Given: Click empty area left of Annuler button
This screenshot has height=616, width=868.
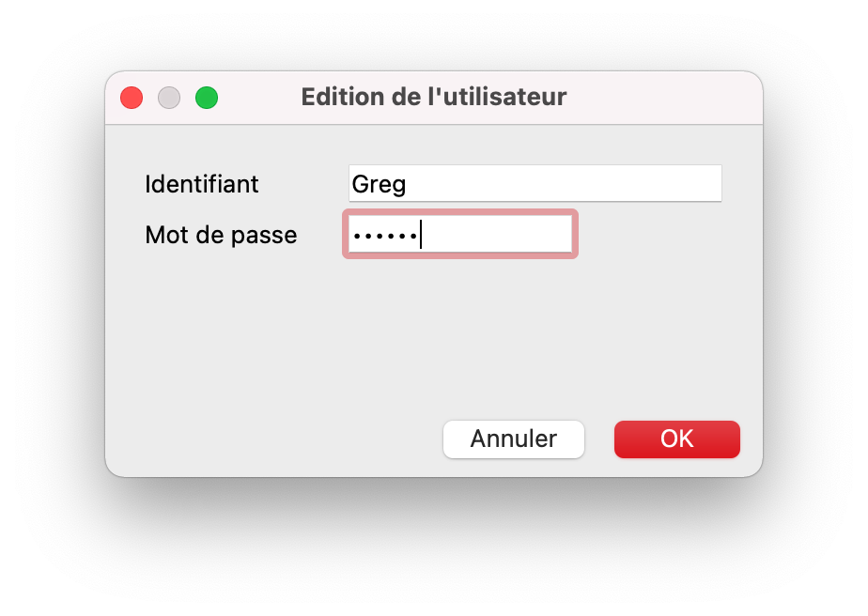Looking at the screenshot, I should click(282, 439).
